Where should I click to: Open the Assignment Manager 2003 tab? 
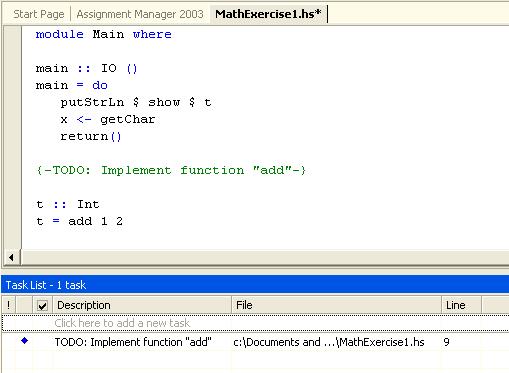click(x=140, y=14)
